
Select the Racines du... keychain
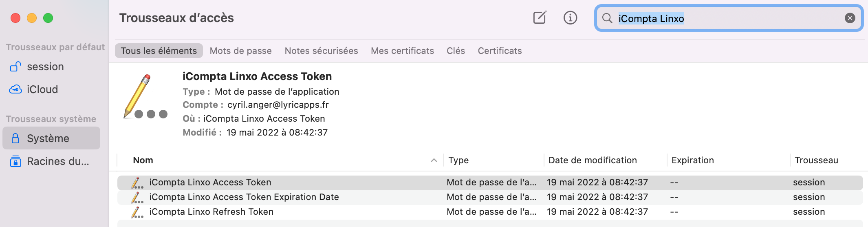[51, 161]
